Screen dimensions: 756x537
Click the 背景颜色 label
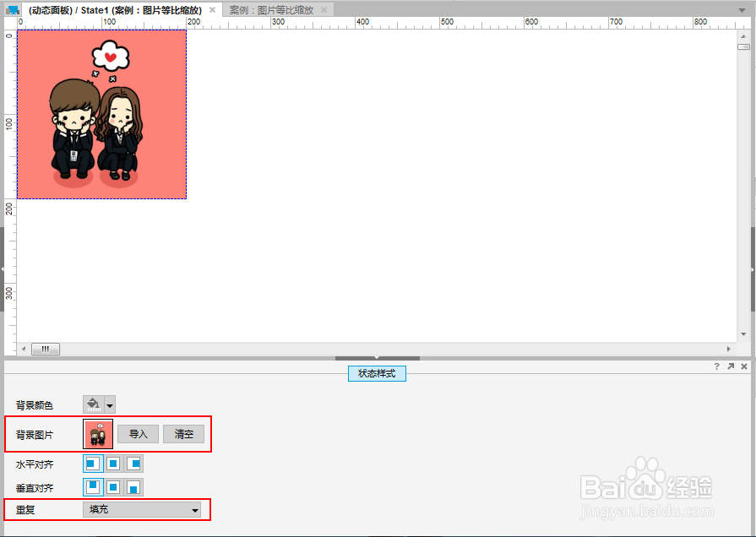[35, 405]
